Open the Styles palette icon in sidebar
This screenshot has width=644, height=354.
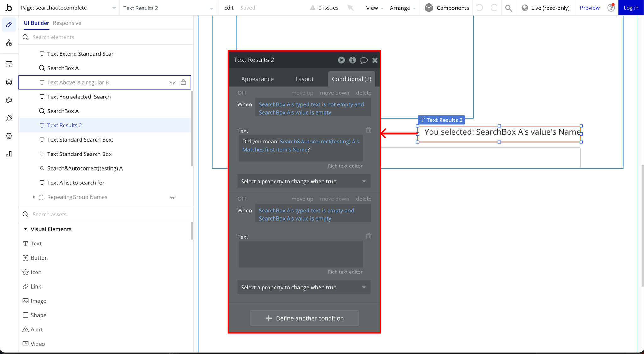[x=9, y=100]
